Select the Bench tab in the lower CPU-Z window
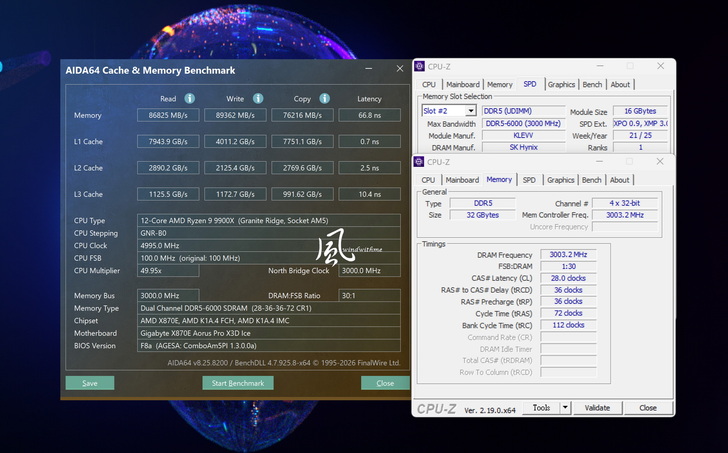This screenshot has width=728, height=453. 592,180
